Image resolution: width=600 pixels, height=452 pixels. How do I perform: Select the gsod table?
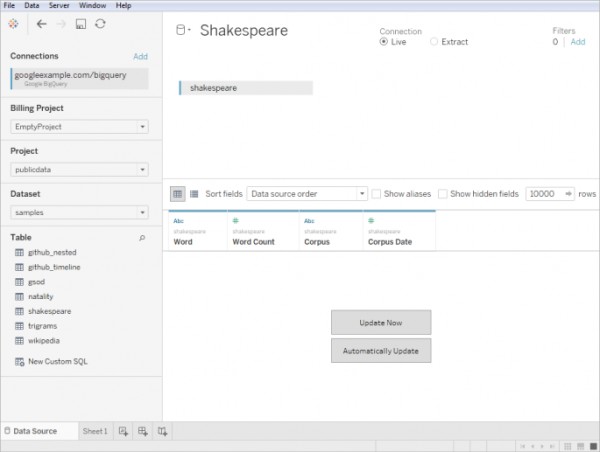point(36,282)
